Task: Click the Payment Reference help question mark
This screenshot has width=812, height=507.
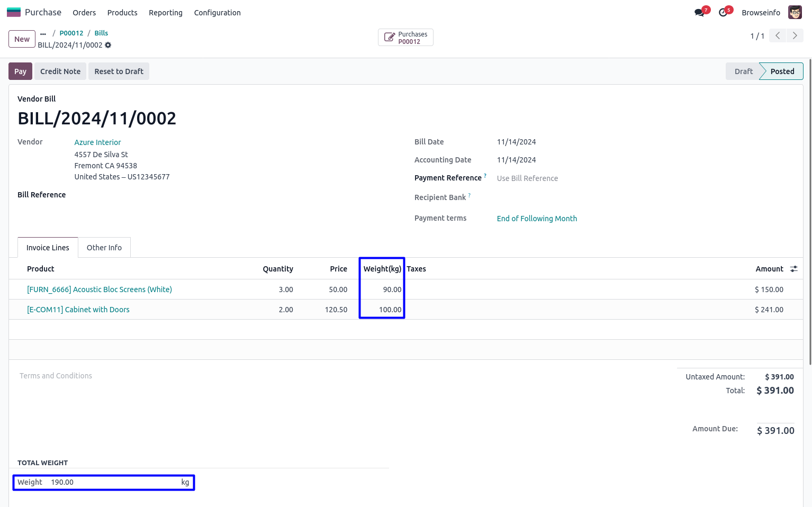Action: tap(485, 176)
